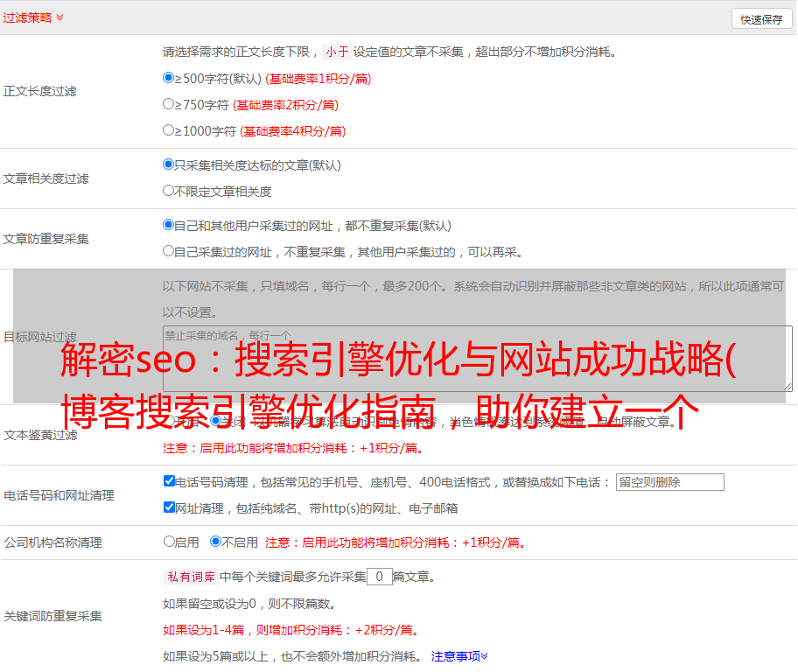This screenshot has height=672, width=798.
Task: Click the 小于 highlighted tag
Action: (337, 52)
